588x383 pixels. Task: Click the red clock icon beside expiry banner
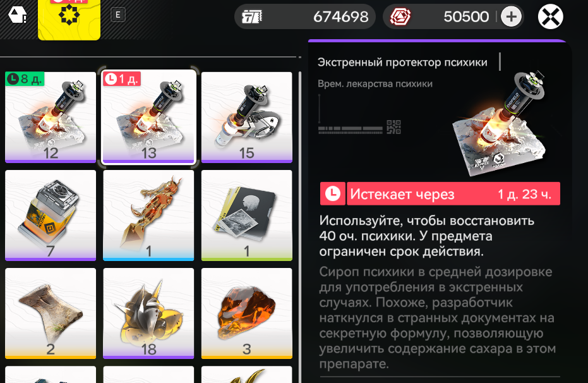pyautogui.click(x=333, y=193)
